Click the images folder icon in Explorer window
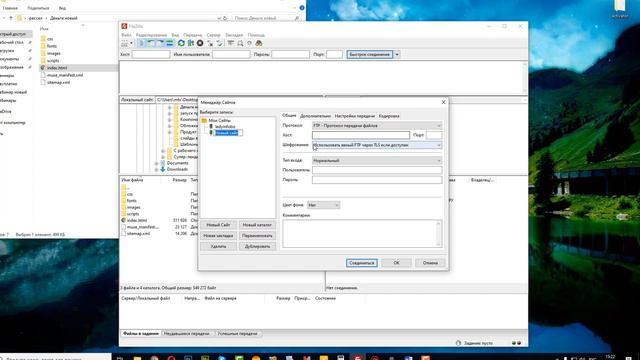The height and width of the screenshot is (360, 640). pyautogui.click(x=43, y=53)
